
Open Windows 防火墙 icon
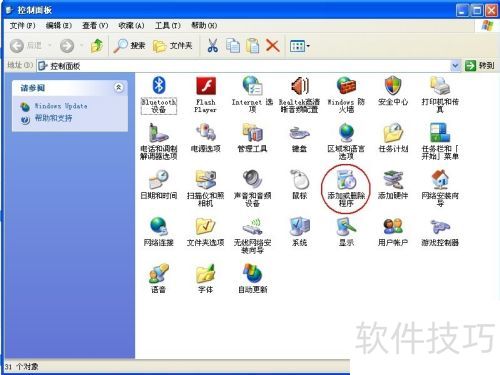(x=346, y=95)
